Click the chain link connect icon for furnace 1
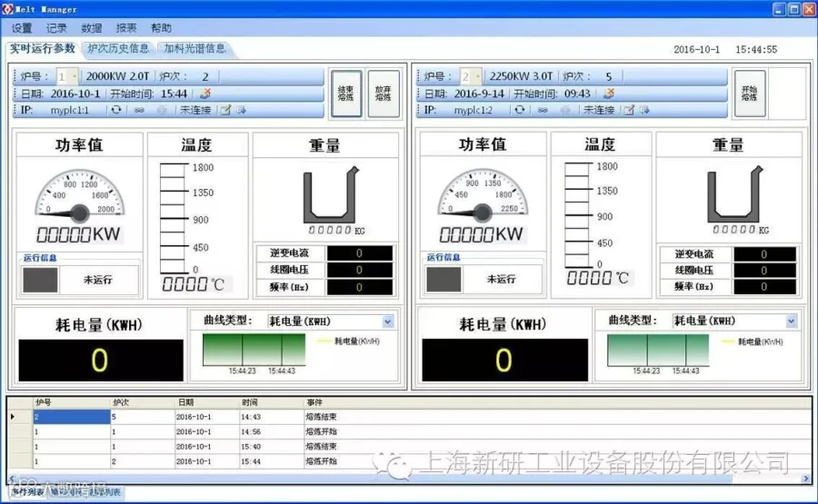Viewport: 818px width, 504px height. click(x=139, y=110)
